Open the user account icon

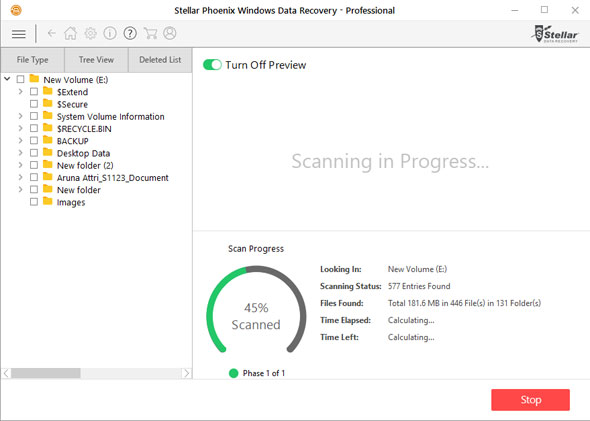[170, 33]
